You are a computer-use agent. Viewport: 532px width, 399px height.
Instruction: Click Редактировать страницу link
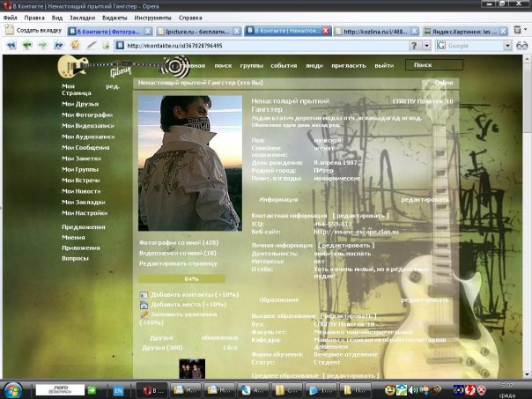click(178, 263)
